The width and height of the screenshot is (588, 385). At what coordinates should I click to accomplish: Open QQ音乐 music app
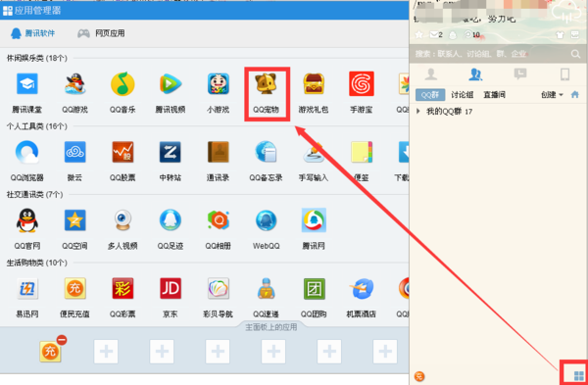point(122,83)
